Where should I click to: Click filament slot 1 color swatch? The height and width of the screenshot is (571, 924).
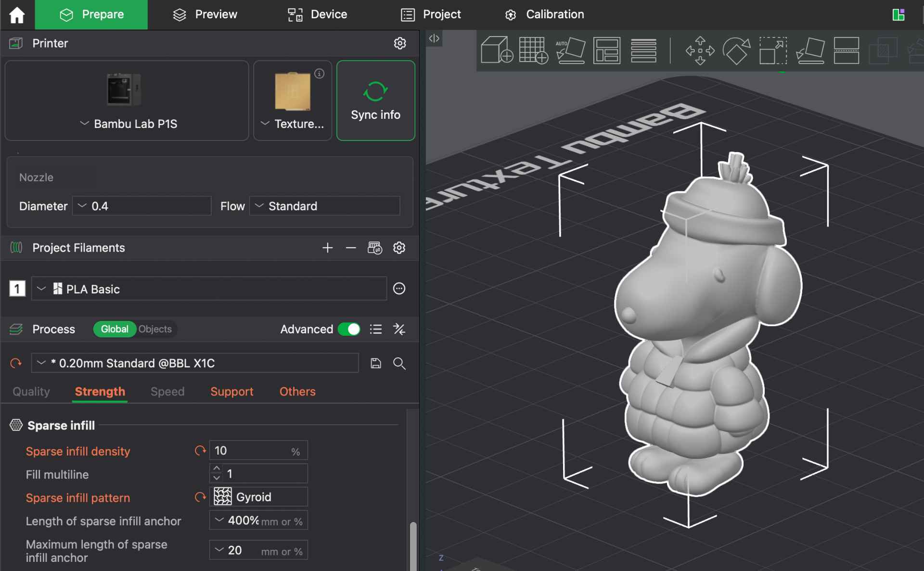pyautogui.click(x=17, y=289)
